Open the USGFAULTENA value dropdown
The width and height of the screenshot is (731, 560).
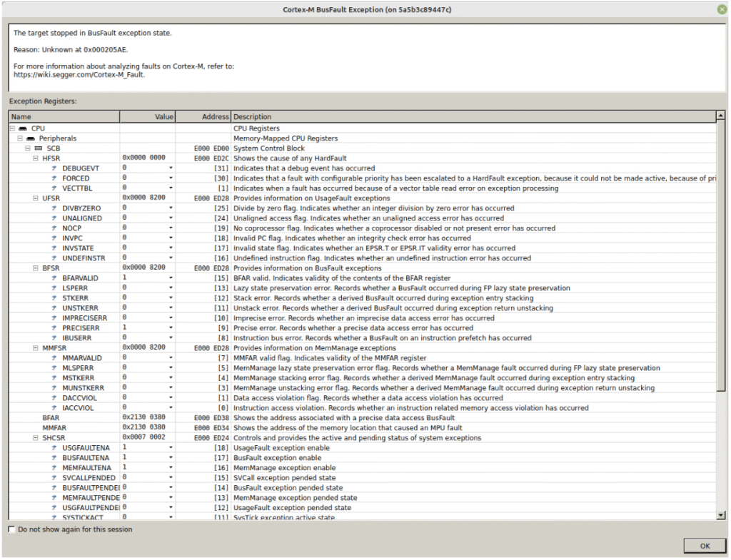171,448
